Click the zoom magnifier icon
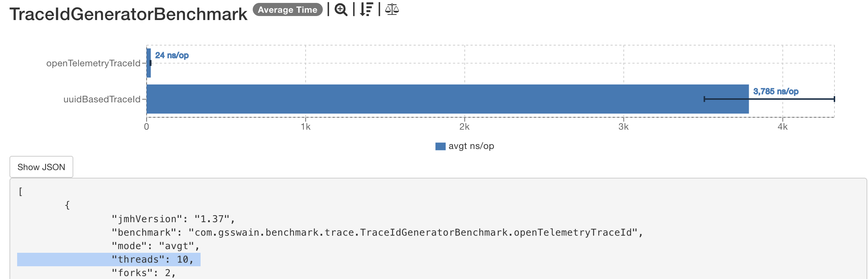This screenshot has height=279, width=868. pyautogui.click(x=341, y=9)
